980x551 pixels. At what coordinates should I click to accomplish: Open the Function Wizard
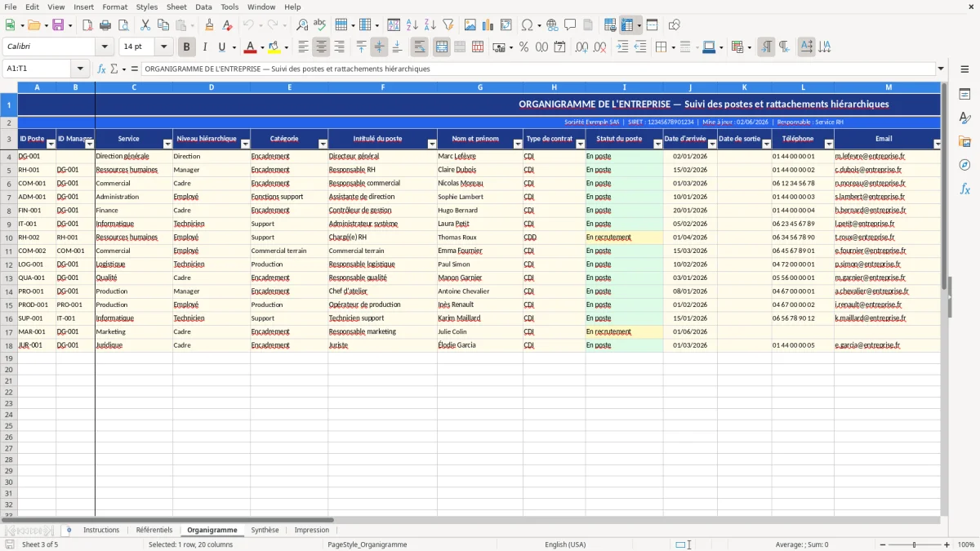click(101, 69)
